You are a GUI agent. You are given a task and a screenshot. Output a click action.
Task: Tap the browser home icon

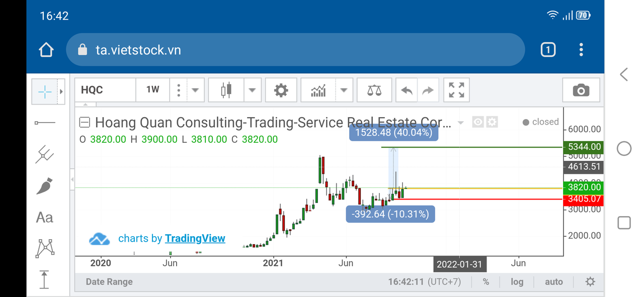[46, 50]
